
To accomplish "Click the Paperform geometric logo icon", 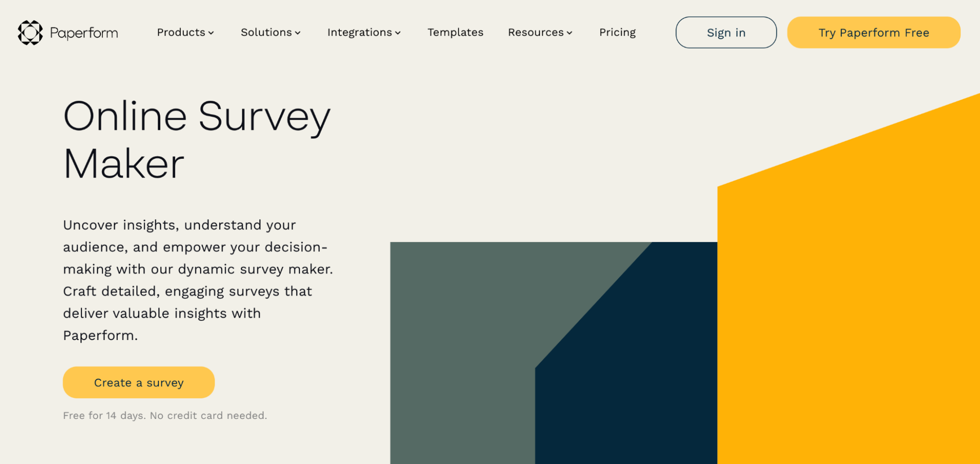I will pos(30,33).
